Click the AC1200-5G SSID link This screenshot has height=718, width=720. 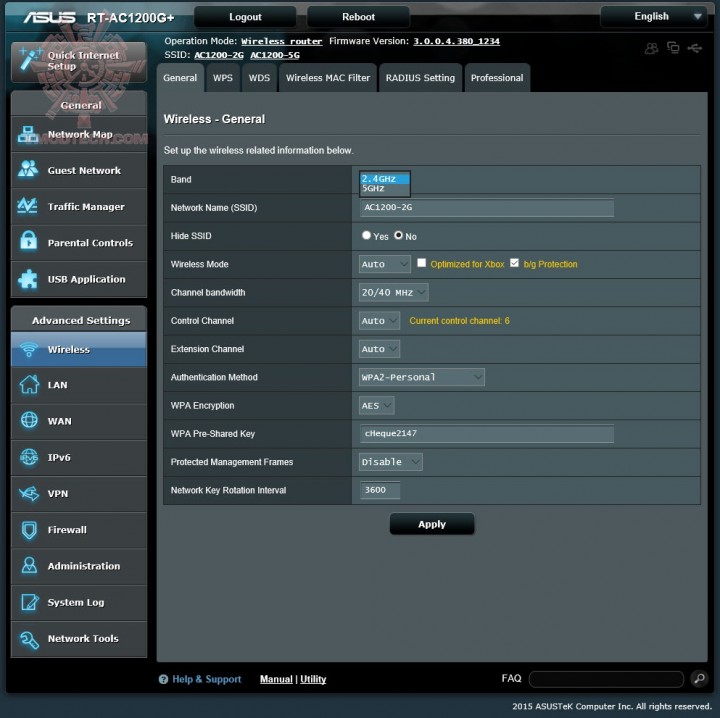275,55
